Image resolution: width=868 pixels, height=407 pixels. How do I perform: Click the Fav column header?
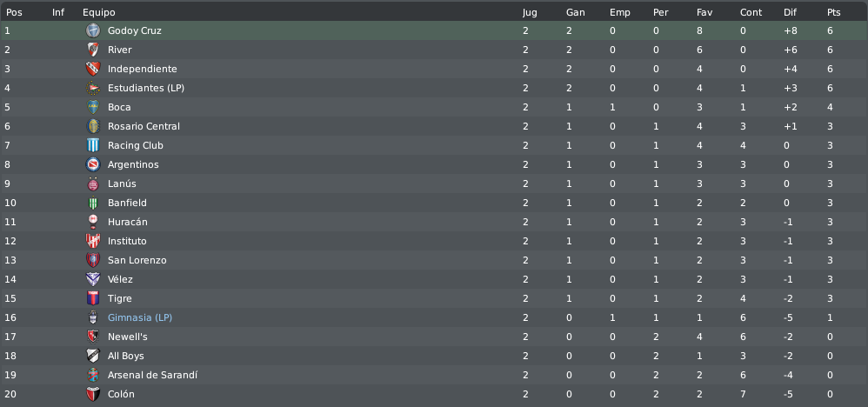point(704,12)
